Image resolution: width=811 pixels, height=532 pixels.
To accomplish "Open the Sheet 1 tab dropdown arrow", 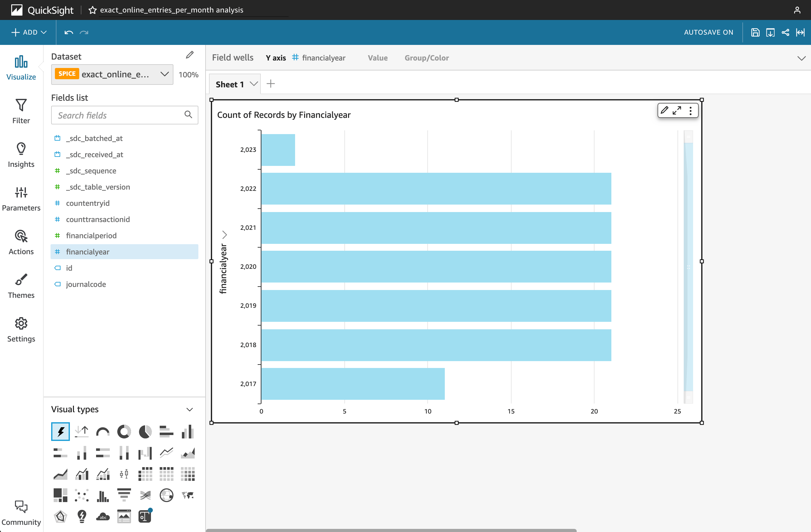I will point(254,84).
